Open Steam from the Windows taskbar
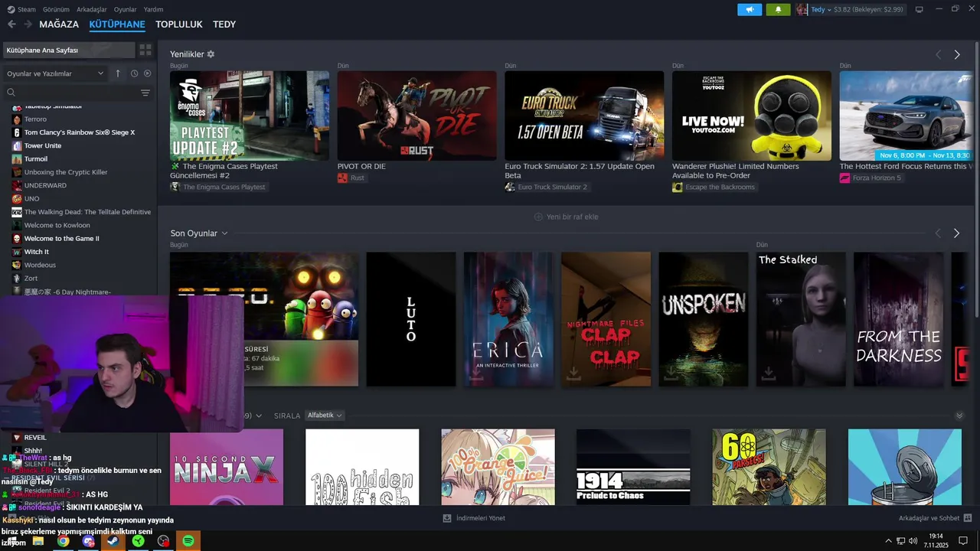980x551 pixels. (x=113, y=541)
